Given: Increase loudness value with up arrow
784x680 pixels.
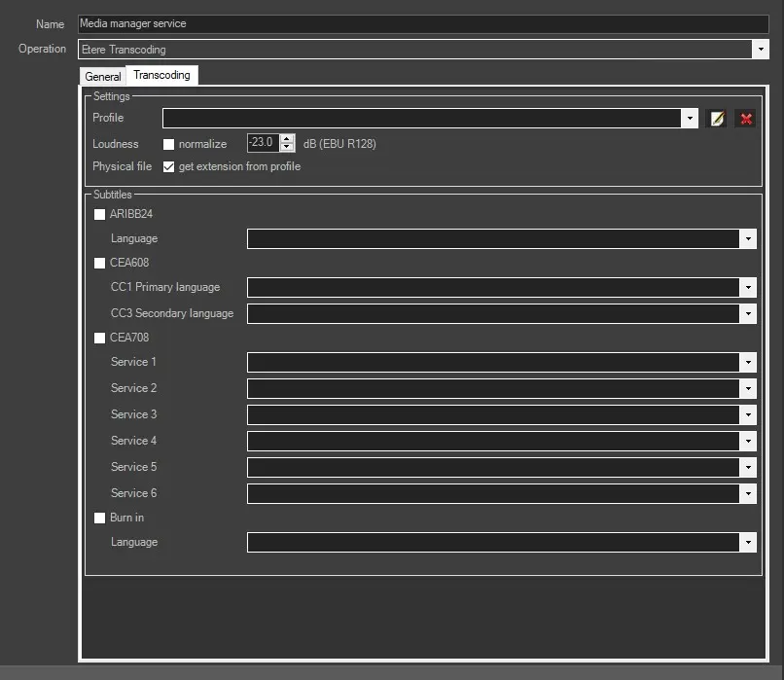Looking at the screenshot, I should click(x=287, y=138).
